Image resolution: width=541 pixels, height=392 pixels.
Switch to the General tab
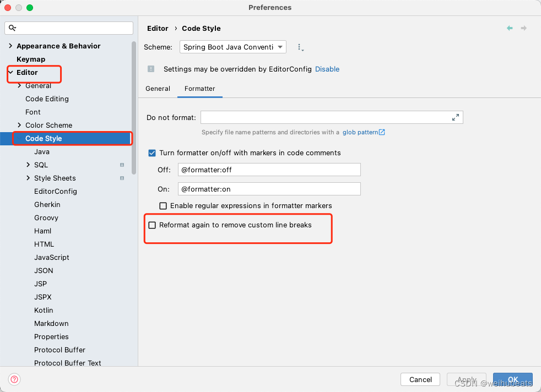pyautogui.click(x=158, y=88)
